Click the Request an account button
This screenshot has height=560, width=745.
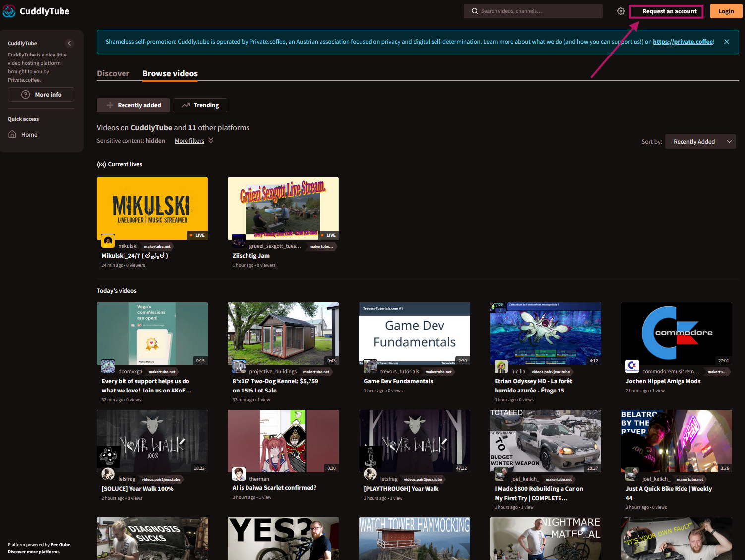669,11
